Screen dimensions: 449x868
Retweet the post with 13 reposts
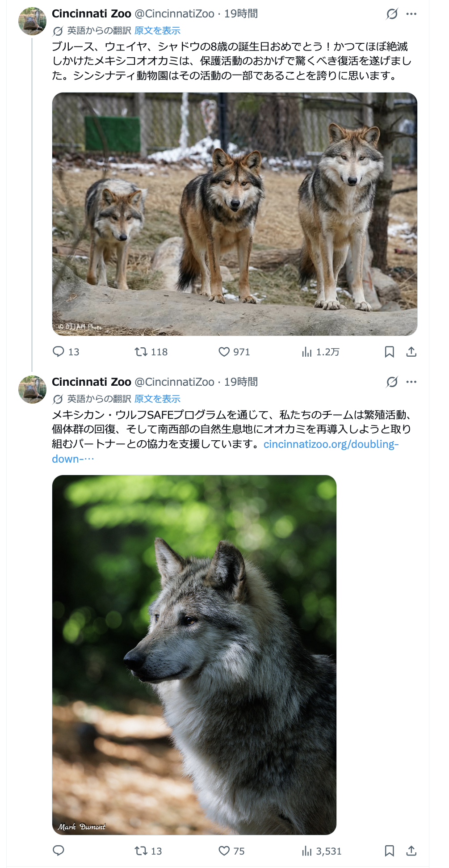[x=142, y=851]
